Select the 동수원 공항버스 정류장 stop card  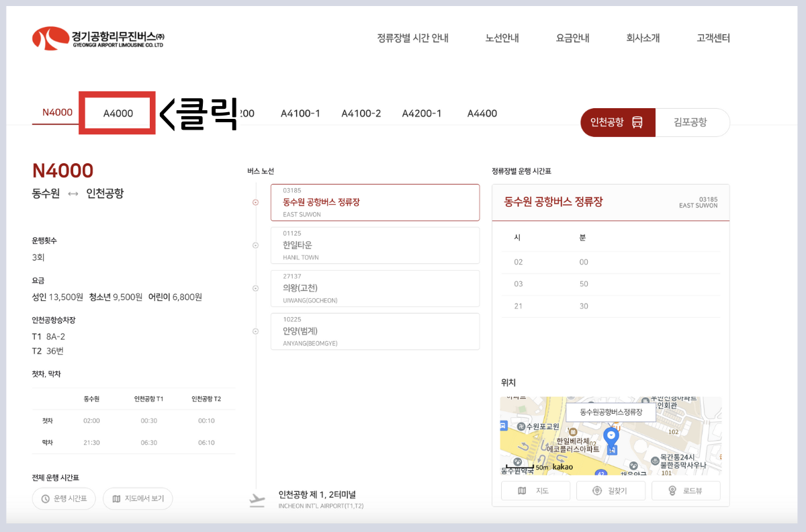pyautogui.click(x=375, y=202)
